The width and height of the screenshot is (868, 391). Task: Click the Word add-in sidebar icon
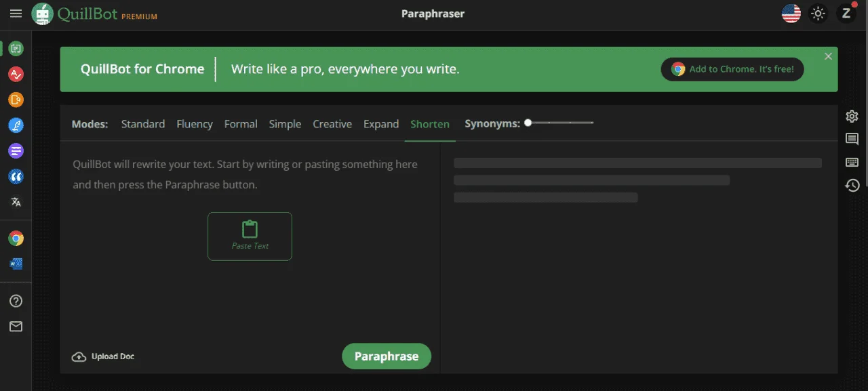[x=16, y=264]
